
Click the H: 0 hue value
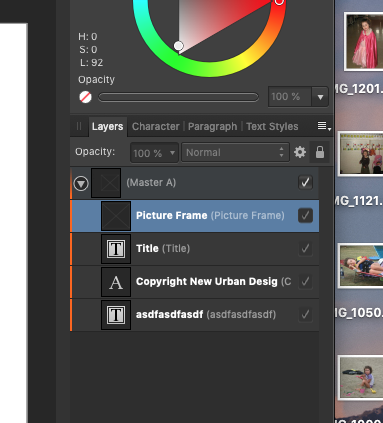click(88, 36)
